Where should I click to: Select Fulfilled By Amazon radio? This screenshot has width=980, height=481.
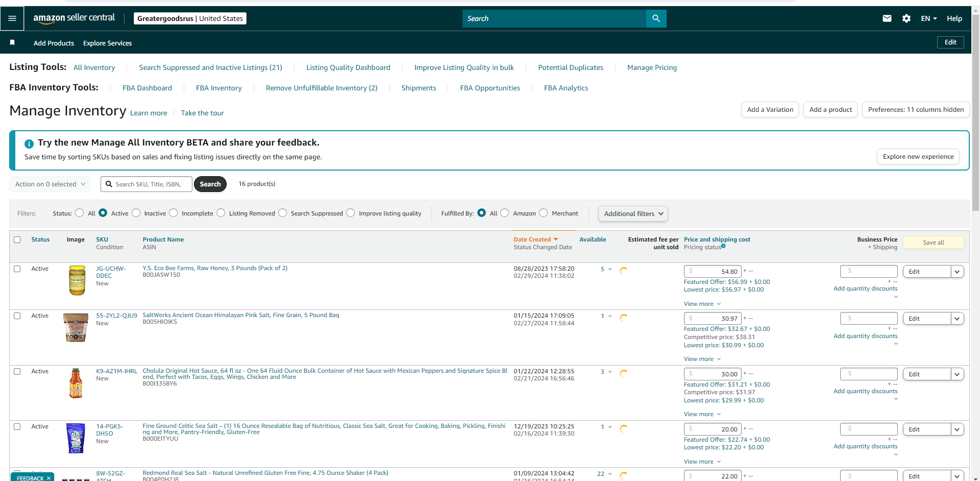(x=505, y=213)
